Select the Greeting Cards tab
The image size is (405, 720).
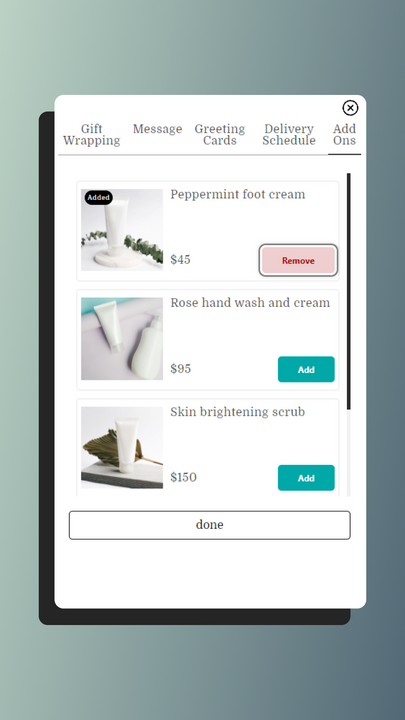tap(219, 135)
